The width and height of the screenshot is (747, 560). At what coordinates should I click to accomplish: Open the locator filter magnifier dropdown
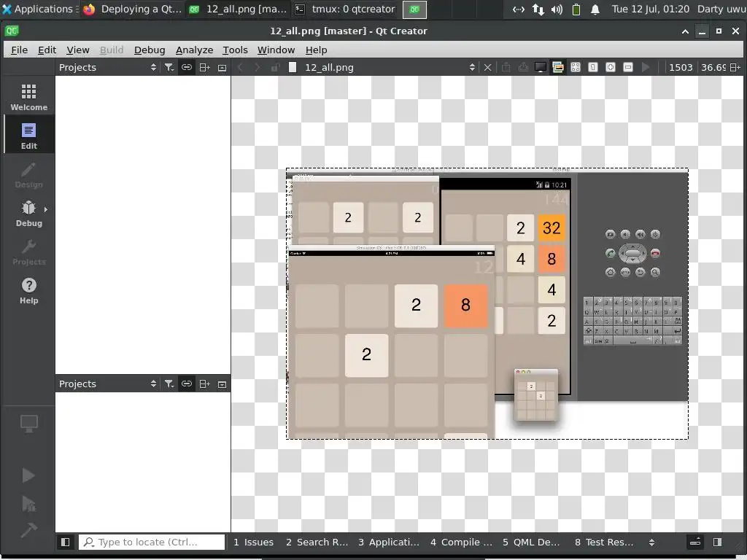pos(88,542)
